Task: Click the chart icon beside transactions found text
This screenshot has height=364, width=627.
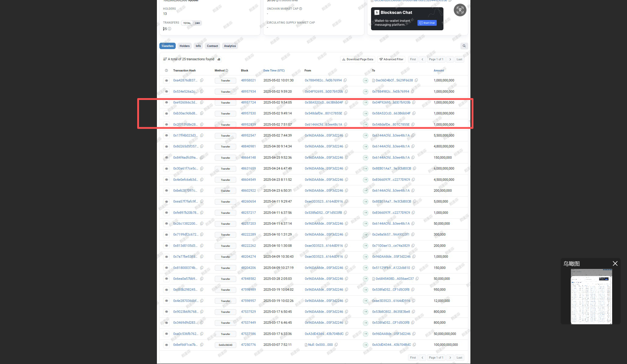Action: click(x=219, y=59)
